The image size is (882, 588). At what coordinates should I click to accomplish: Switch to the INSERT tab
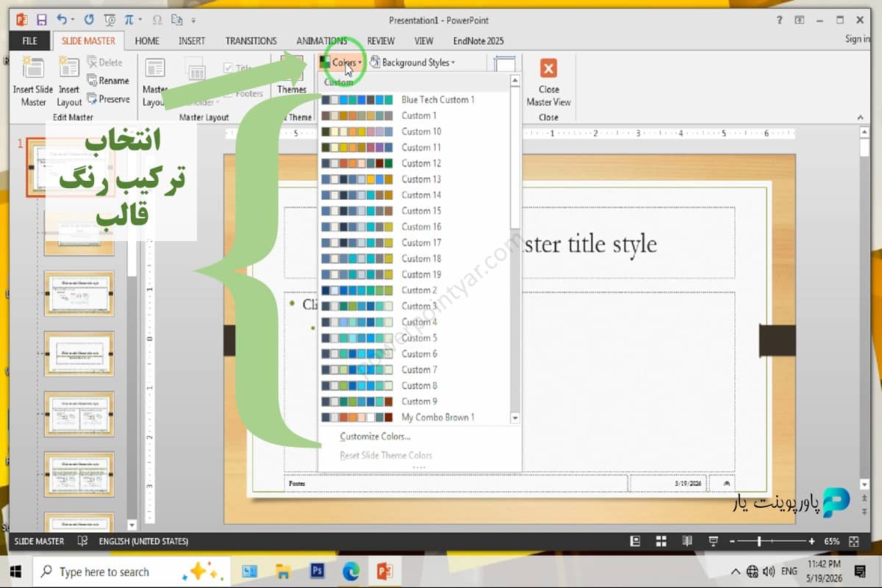coord(192,40)
